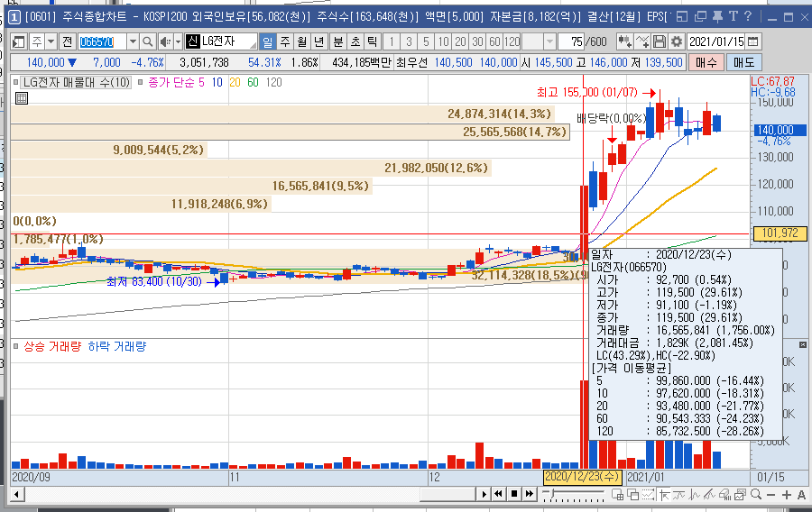
Task: Click the stock code input field 066570
Action: click(102, 41)
